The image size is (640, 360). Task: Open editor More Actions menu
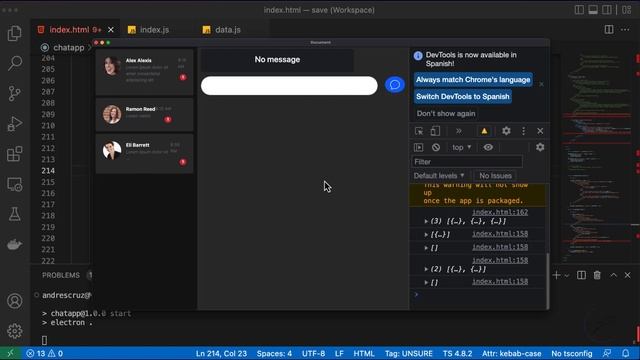[x=625, y=29]
